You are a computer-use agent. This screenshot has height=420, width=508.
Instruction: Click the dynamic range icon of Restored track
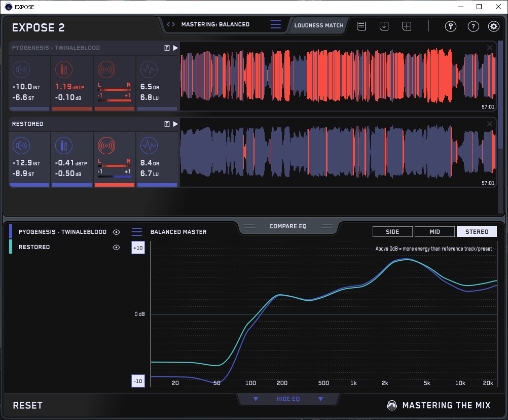(x=149, y=146)
